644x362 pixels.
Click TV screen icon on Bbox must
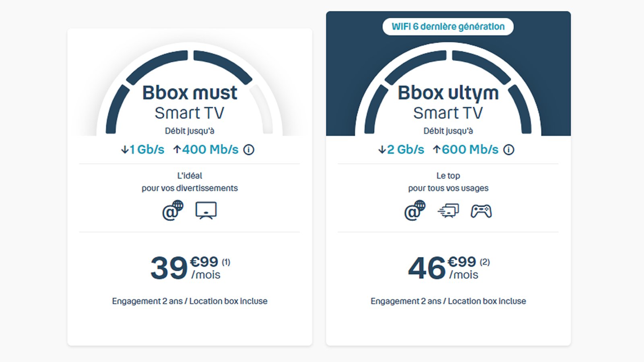tap(206, 211)
